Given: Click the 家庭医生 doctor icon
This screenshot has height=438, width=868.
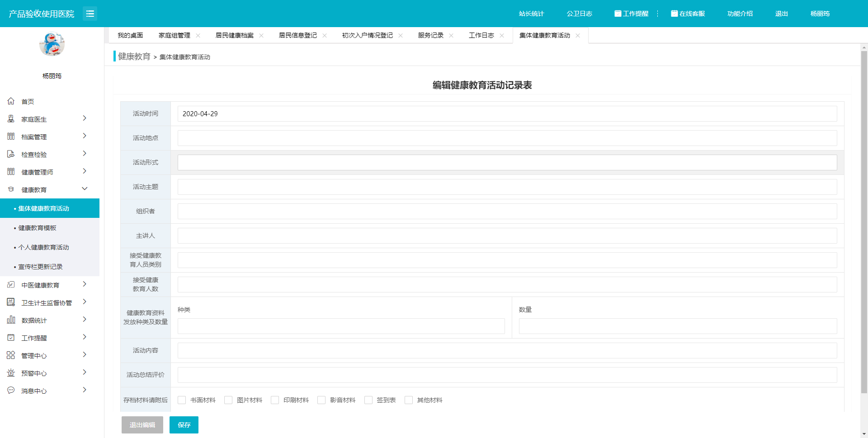Looking at the screenshot, I should [x=11, y=119].
